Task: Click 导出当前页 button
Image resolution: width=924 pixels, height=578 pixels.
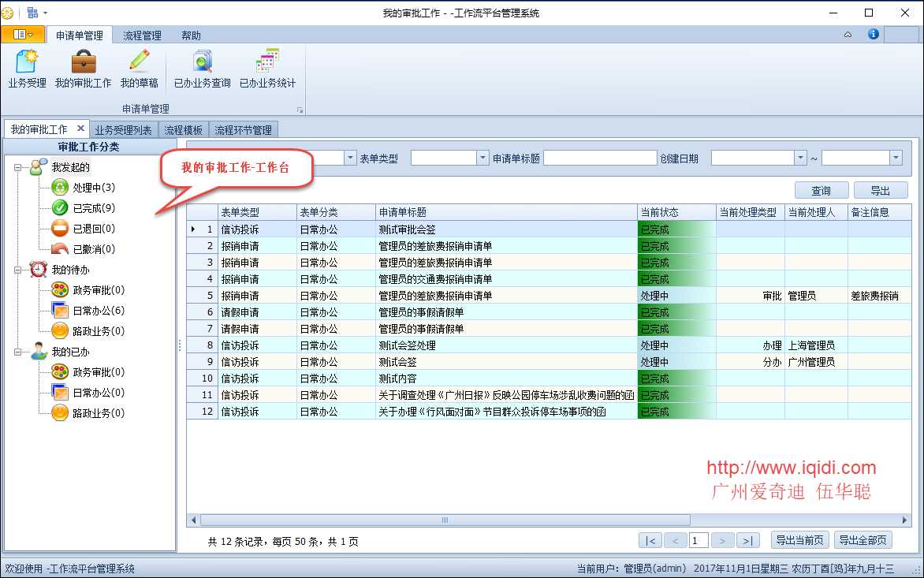Action: (x=799, y=540)
